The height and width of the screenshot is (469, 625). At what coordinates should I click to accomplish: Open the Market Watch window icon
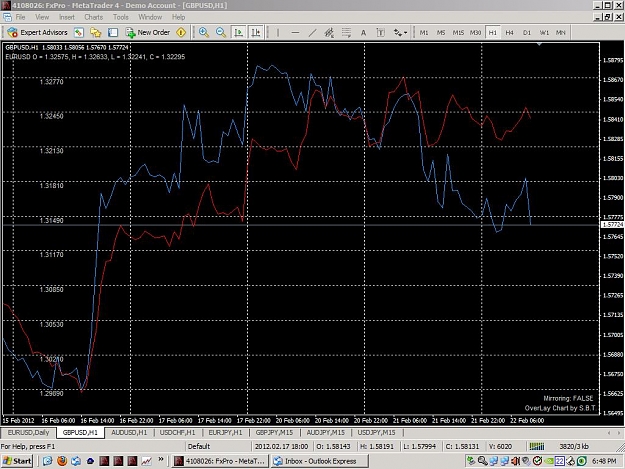pos(79,32)
